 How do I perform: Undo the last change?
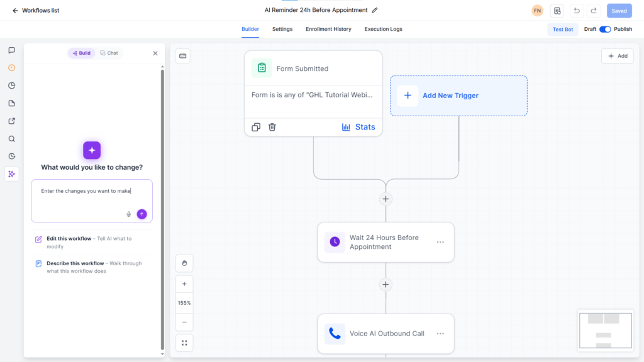click(577, 11)
